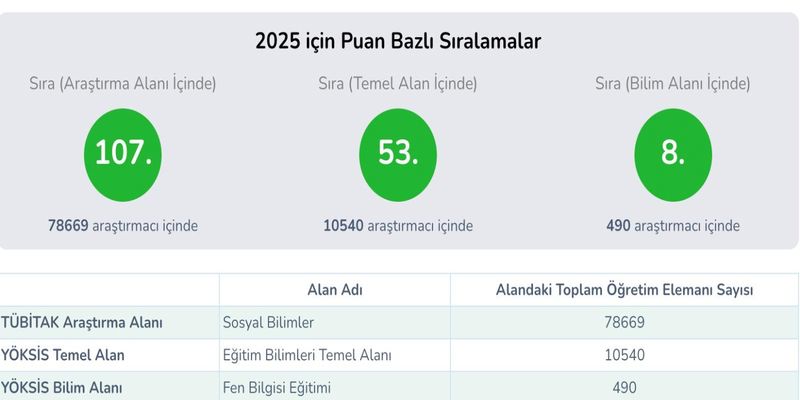Select the '2025 için Puan Bazlı Sıralamalar' heading
The image size is (800, 400).
pyautogui.click(x=398, y=41)
